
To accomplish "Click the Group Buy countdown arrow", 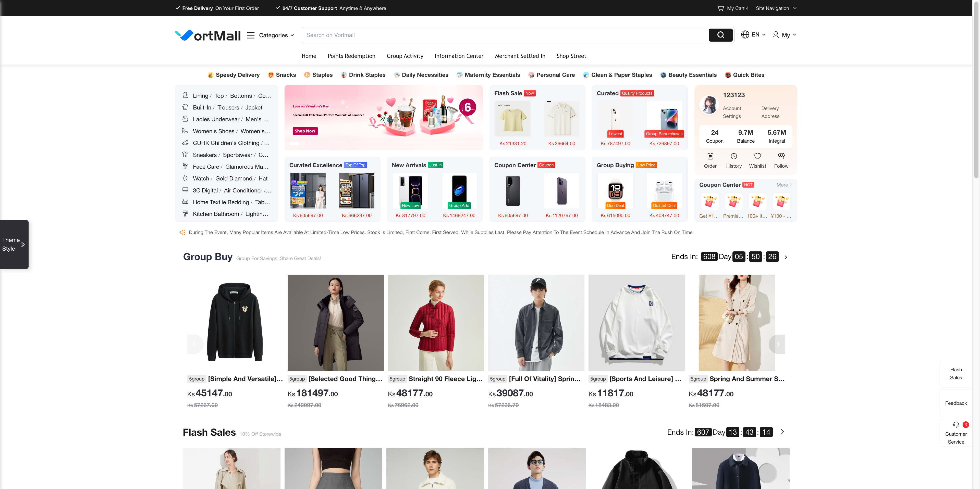I will pos(786,257).
